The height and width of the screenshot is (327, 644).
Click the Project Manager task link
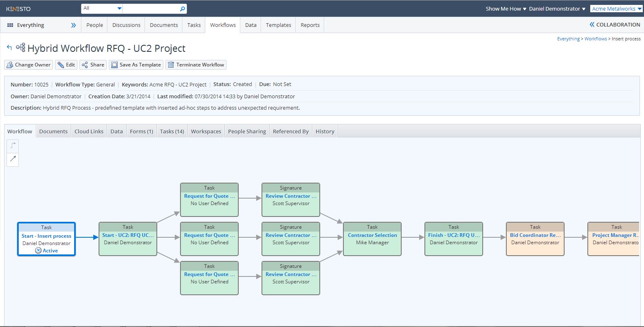[615, 235]
